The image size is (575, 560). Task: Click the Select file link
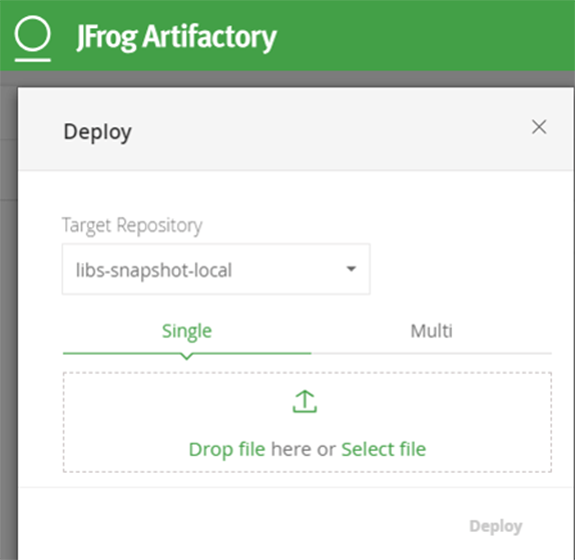tap(384, 449)
